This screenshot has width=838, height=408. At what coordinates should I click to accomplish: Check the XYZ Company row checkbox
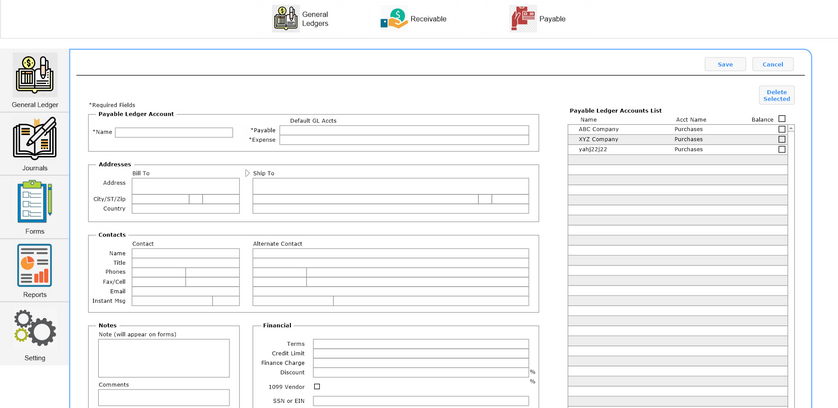[782, 139]
